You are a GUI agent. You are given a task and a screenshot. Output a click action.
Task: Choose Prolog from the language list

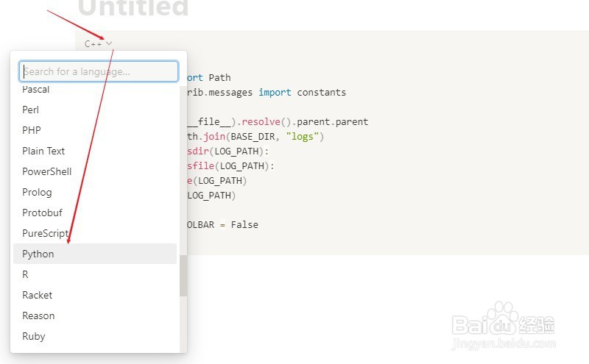point(37,192)
